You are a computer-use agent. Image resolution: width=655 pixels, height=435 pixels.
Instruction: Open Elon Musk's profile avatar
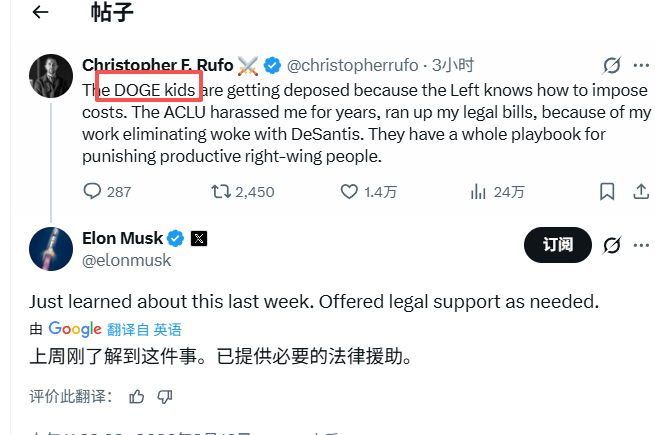tap(50, 249)
